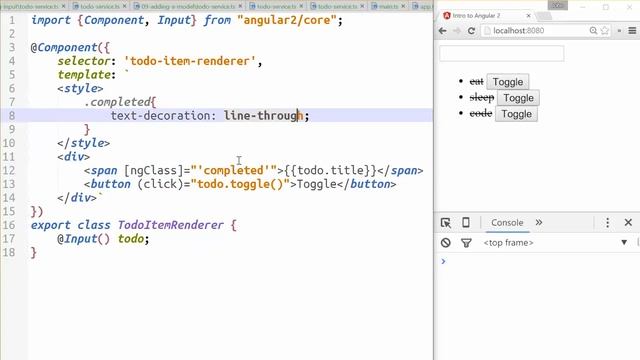Click the opening <style> tag on line 6
The image size is (640, 360).
coord(80,89)
